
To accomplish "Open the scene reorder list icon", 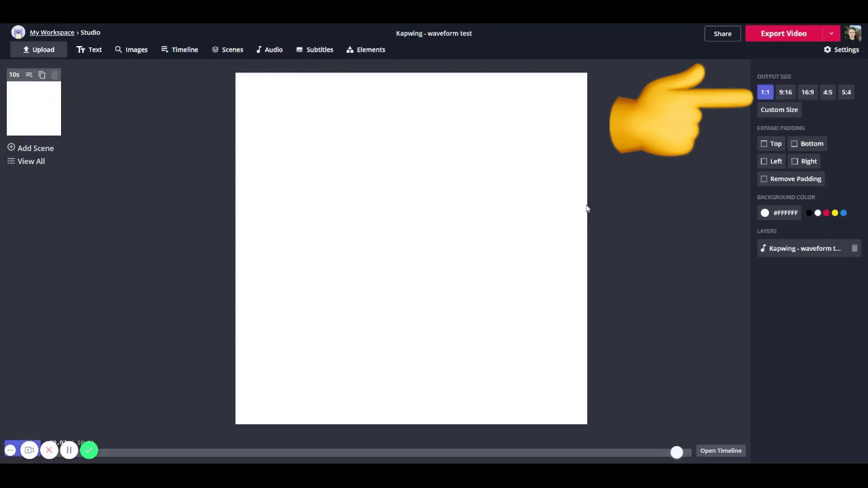I will click(x=29, y=75).
